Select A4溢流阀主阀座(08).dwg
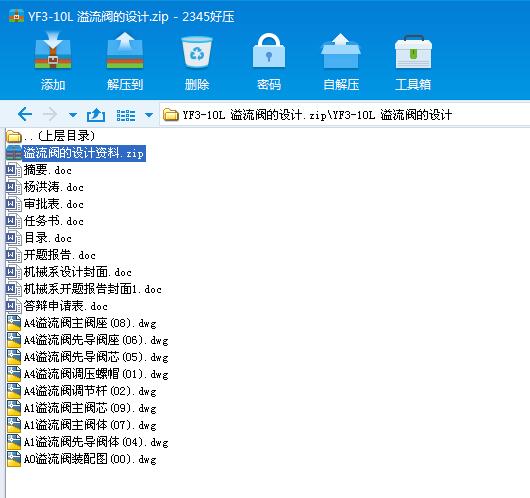 81,323
